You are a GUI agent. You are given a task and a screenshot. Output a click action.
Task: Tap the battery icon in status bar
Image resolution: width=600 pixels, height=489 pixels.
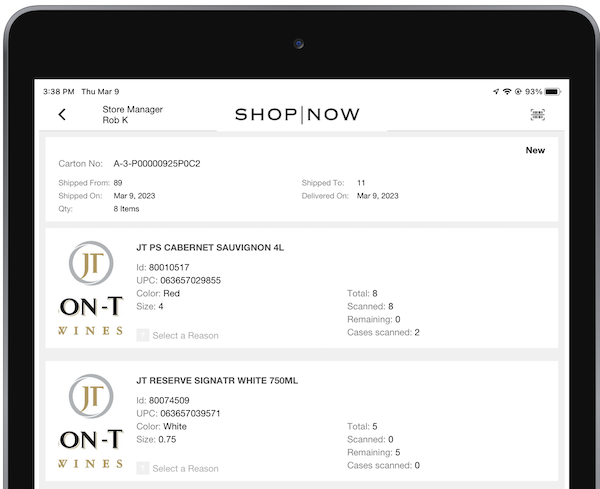coord(553,91)
